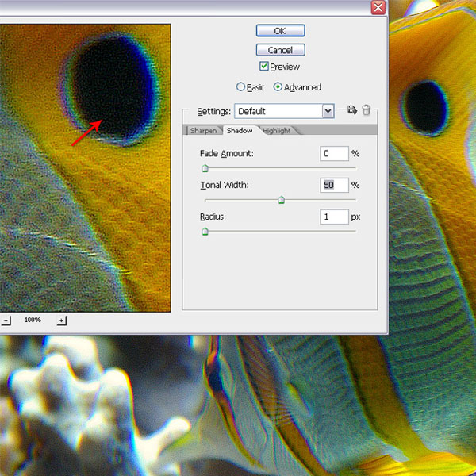Click the Tonal Width value field
Image resolution: width=476 pixels, height=476 pixels.
(334, 185)
